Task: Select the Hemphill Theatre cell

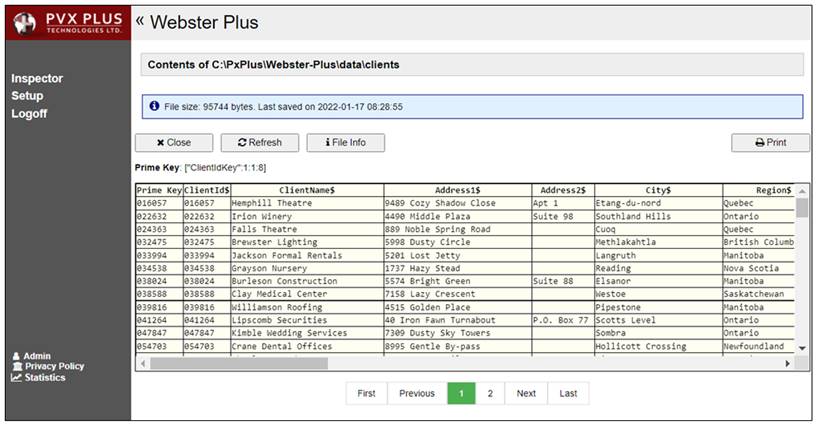Action: (307, 203)
